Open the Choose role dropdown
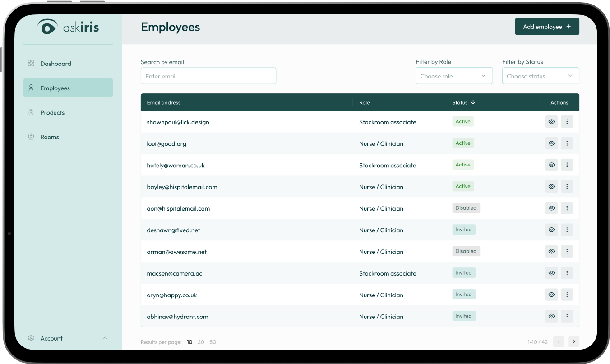The height and width of the screenshot is (364, 610). [x=453, y=76]
